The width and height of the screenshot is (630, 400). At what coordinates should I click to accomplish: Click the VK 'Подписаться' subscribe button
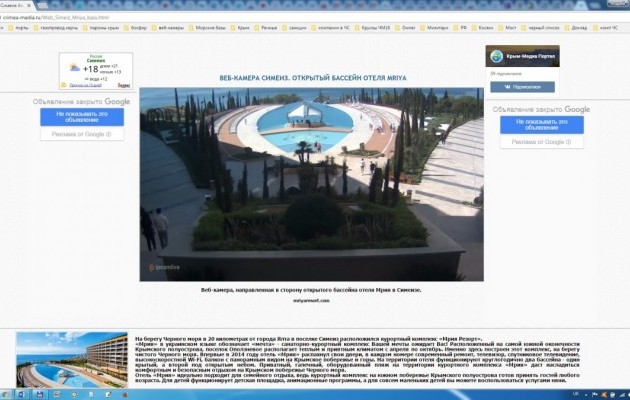coord(522,87)
